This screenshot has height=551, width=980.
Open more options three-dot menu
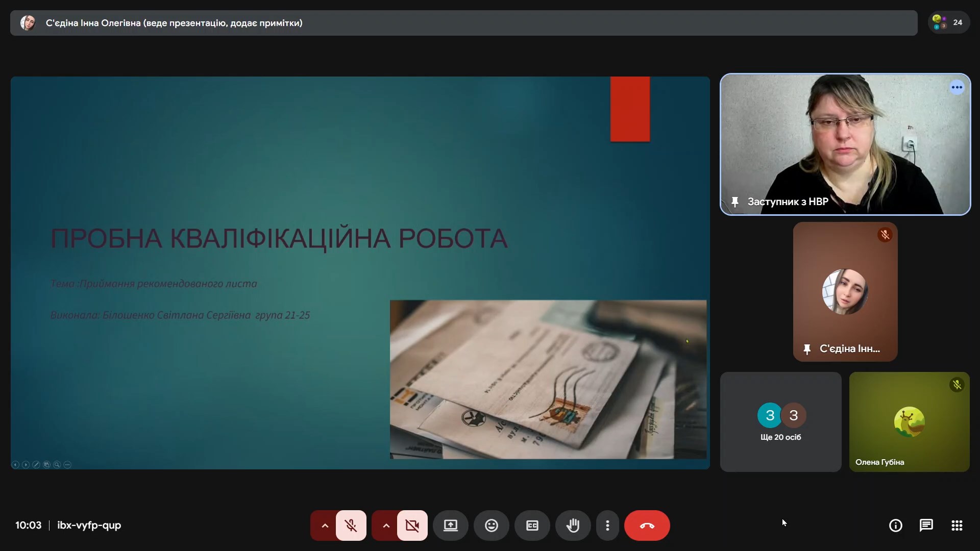pyautogui.click(x=607, y=525)
